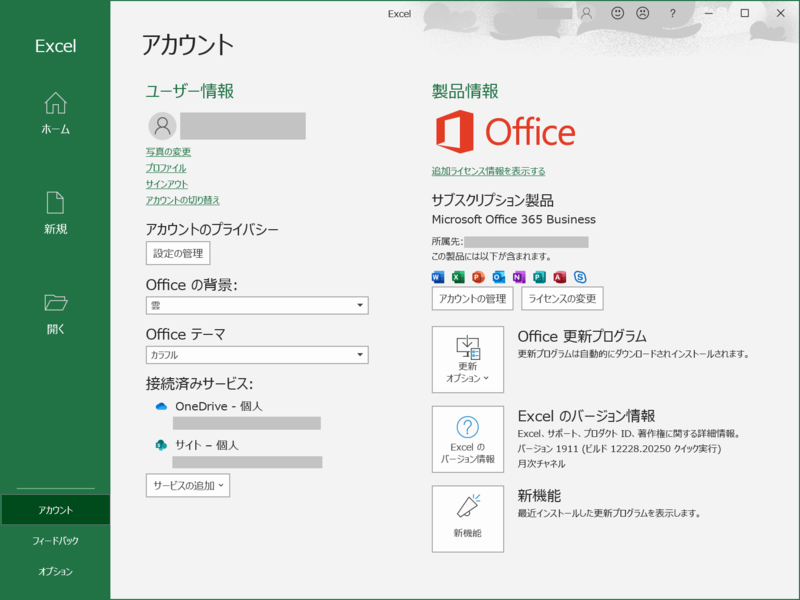Open the help question mark icon

tap(672, 13)
